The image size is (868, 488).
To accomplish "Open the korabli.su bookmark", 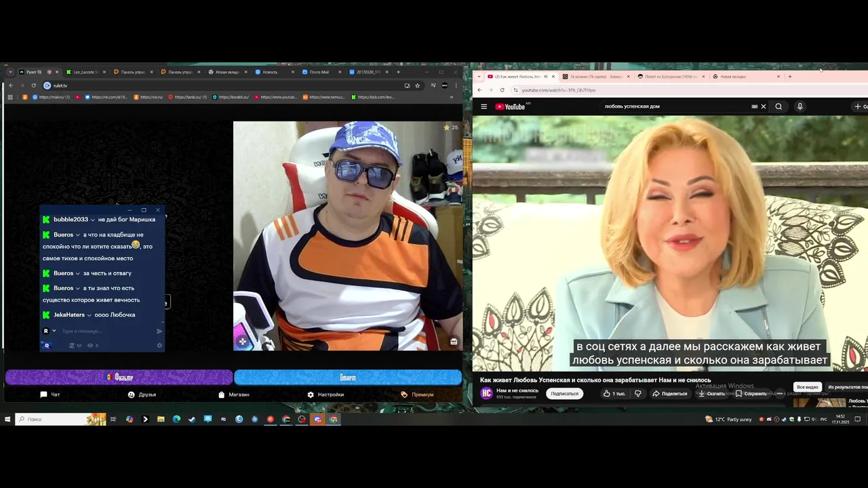I will (x=231, y=97).
